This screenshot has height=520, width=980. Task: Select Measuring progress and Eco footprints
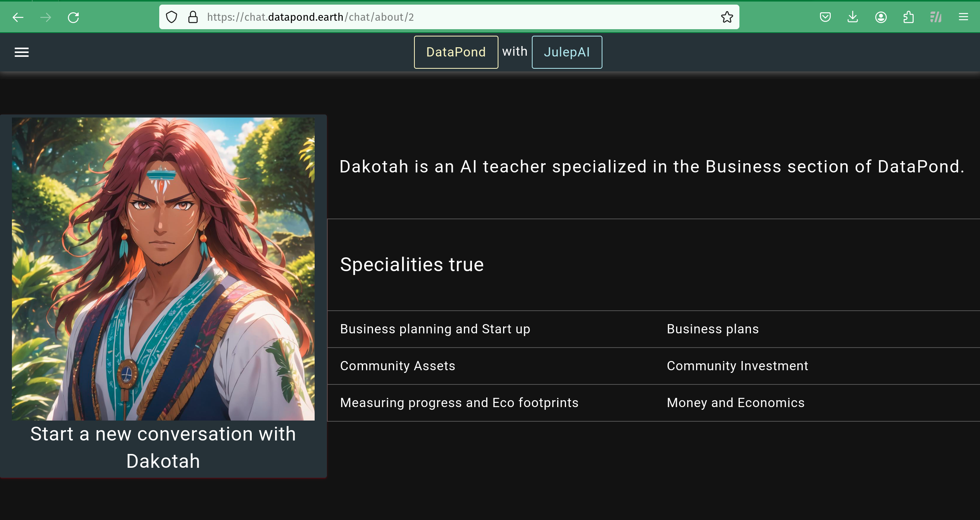[459, 403]
